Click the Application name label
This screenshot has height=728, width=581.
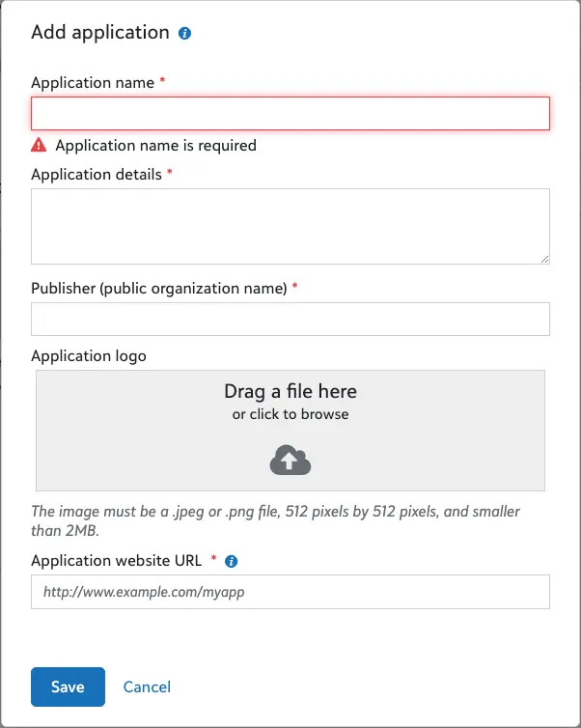pos(93,83)
